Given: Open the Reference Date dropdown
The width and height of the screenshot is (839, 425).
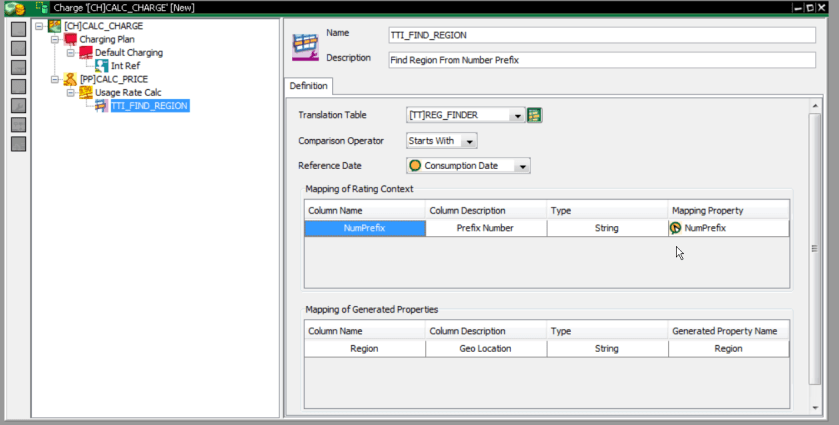Looking at the screenshot, I should [x=522, y=166].
